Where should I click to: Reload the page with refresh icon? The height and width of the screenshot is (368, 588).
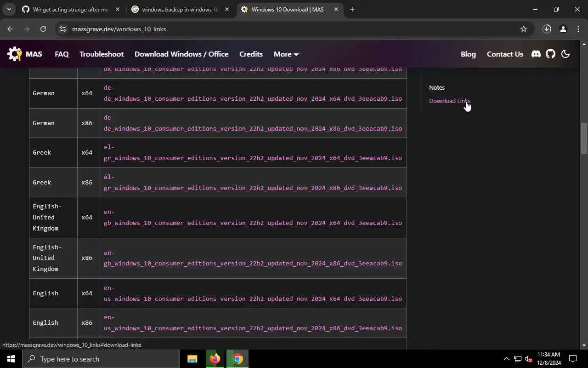click(43, 29)
